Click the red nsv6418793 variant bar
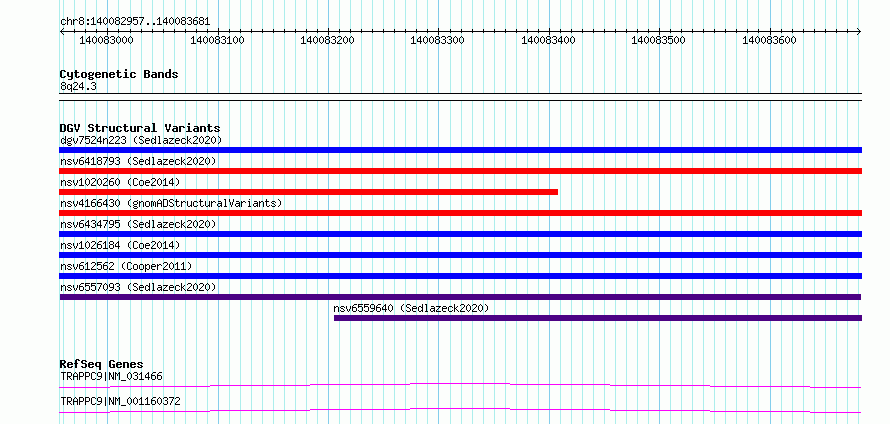This screenshot has width=890, height=424. 461,171
